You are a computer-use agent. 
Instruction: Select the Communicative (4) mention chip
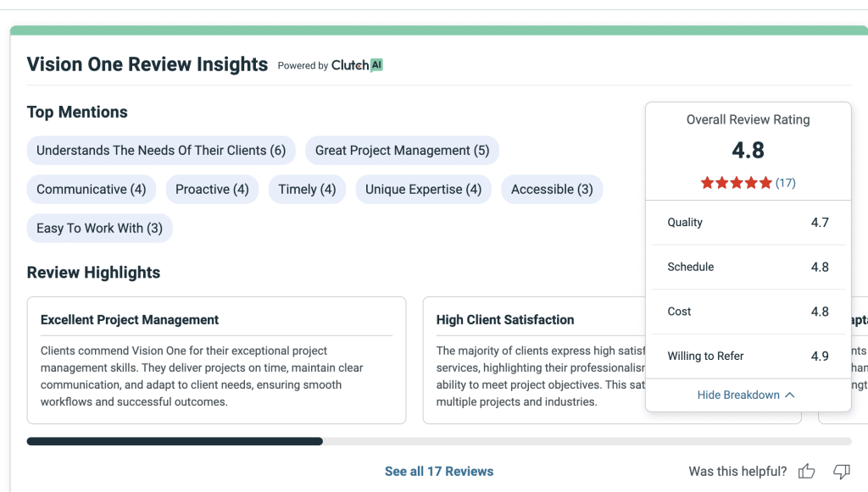click(91, 189)
